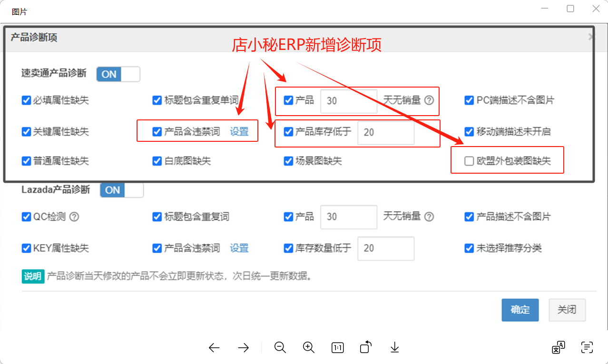The width and height of the screenshot is (608, 364).
Task: Uncheck 标题包含重复单词 checkbox
Action: point(157,100)
